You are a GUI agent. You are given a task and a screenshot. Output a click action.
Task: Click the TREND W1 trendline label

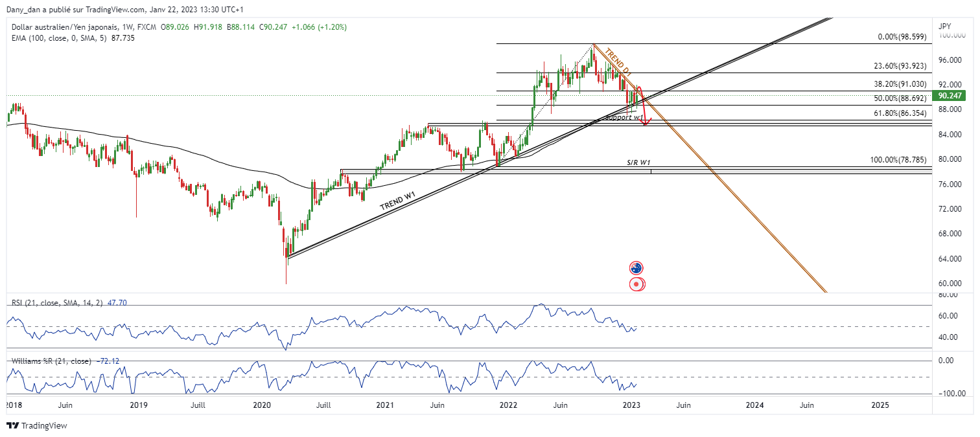397,202
